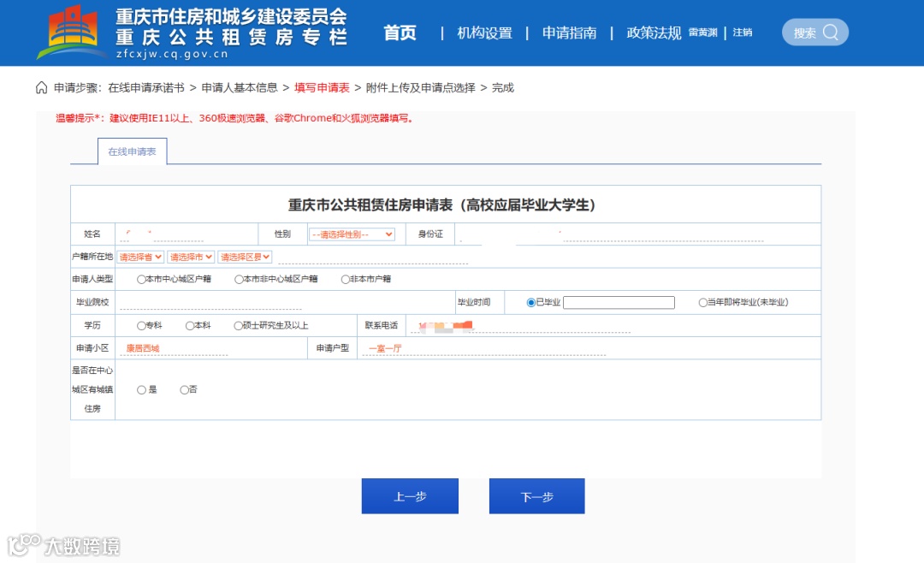Screen dimensions: 924x563
Task: Click the 毕业时间 label
Action: pos(474,302)
